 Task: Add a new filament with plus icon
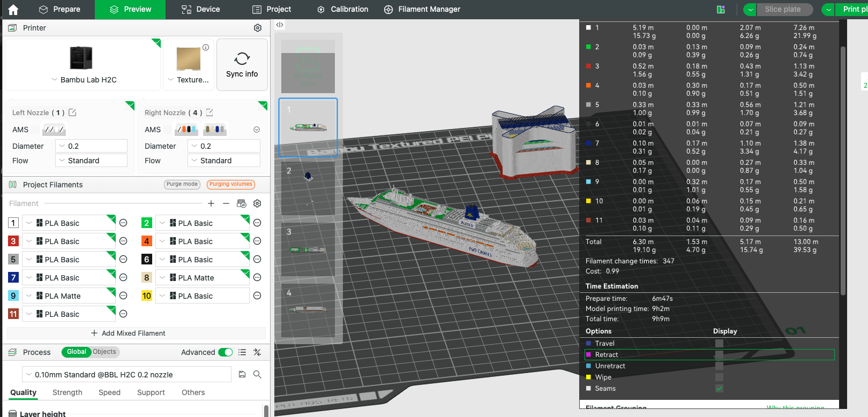tap(211, 203)
